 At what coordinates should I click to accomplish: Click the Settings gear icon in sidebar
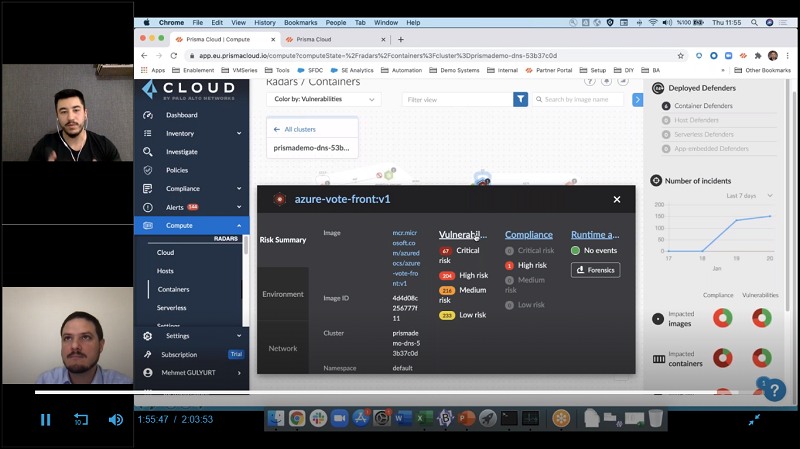(147, 336)
